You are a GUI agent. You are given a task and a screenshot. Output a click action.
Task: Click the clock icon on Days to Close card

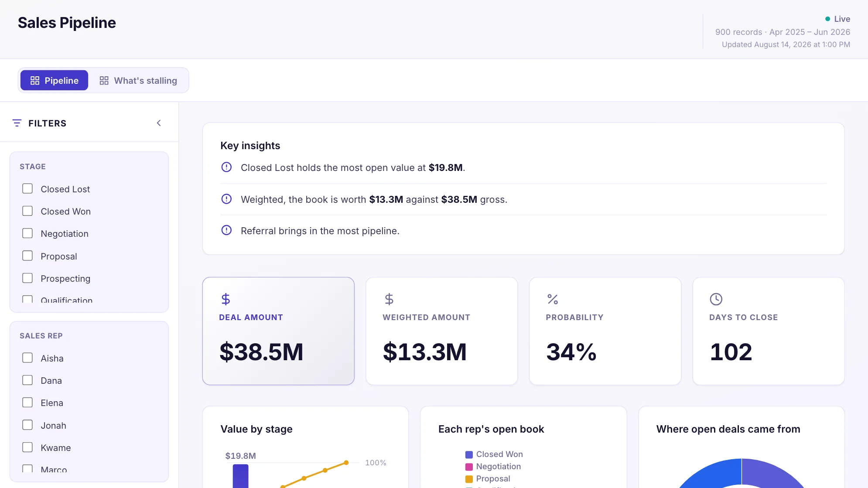point(716,299)
